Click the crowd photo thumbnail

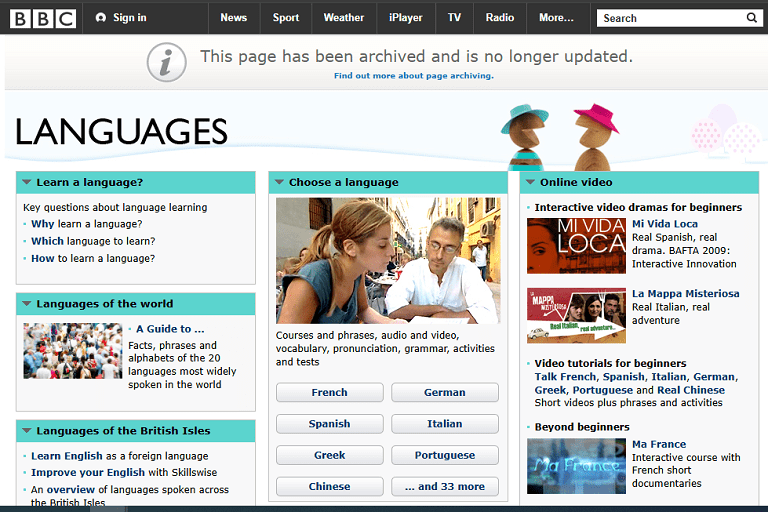72,351
